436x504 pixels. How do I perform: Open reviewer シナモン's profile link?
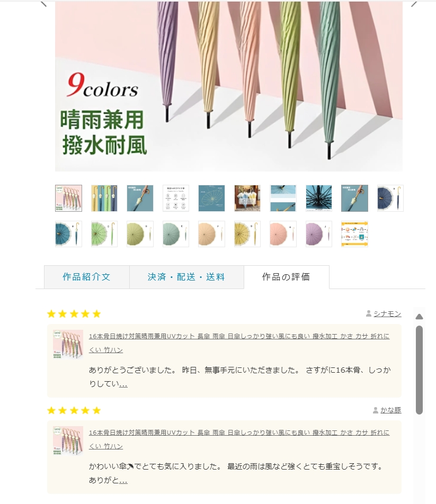point(387,314)
